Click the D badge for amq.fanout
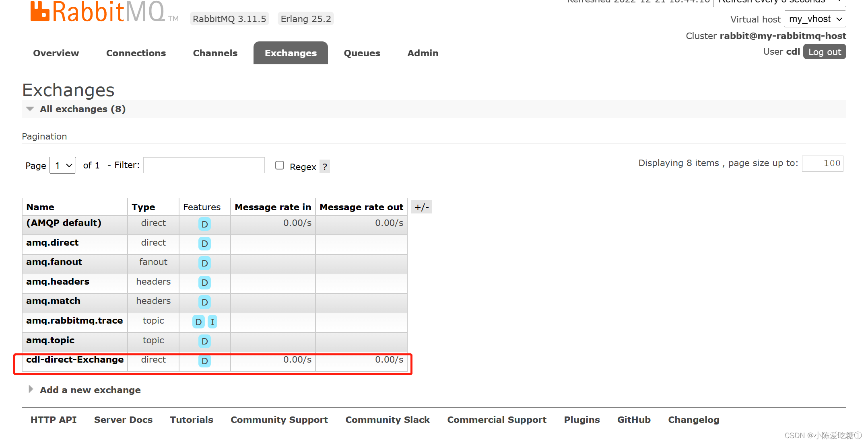 click(204, 263)
